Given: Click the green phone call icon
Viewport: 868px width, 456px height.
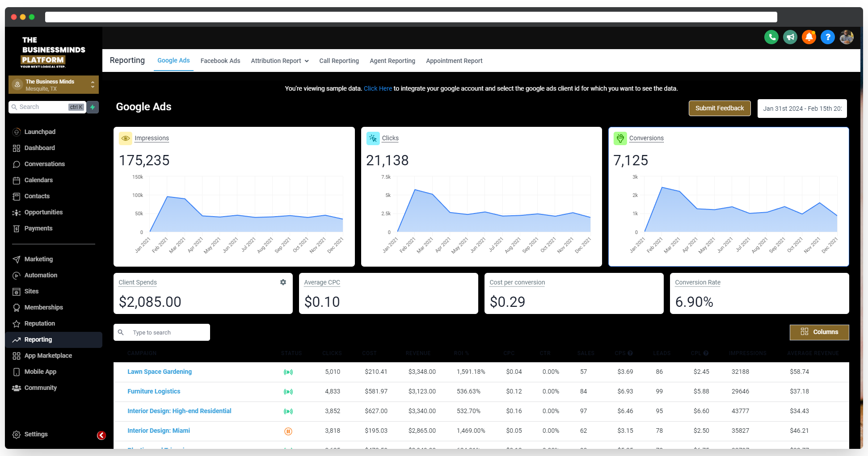Looking at the screenshot, I should [771, 37].
